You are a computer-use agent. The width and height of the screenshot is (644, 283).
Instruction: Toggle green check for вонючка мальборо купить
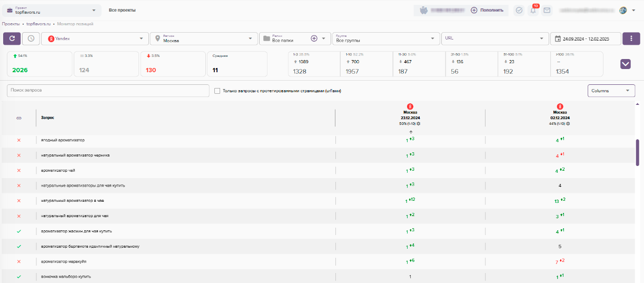tap(19, 277)
